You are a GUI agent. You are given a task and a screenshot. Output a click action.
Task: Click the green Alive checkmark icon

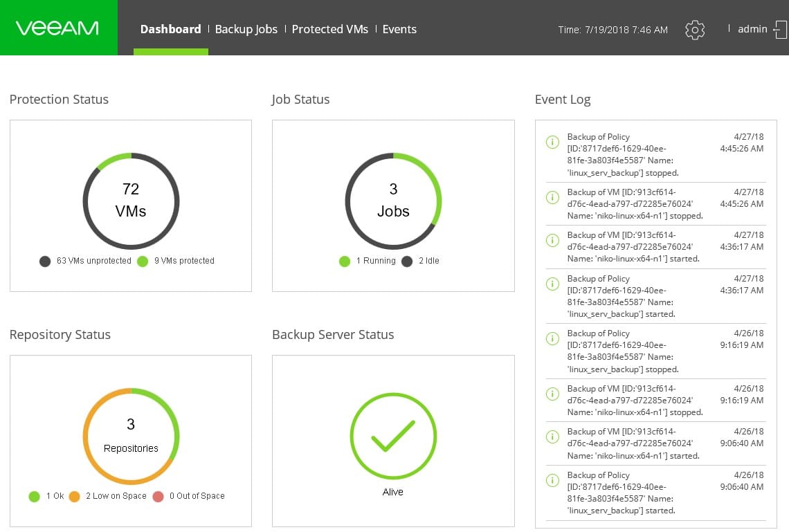393,436
